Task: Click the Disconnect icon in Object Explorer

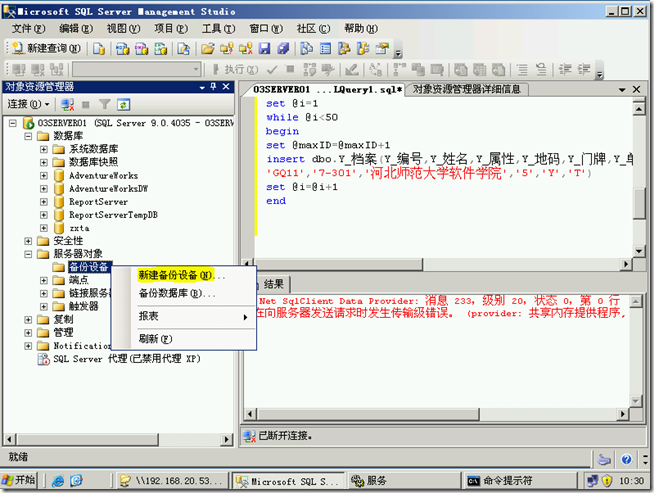Action: [x=67, y=104]
